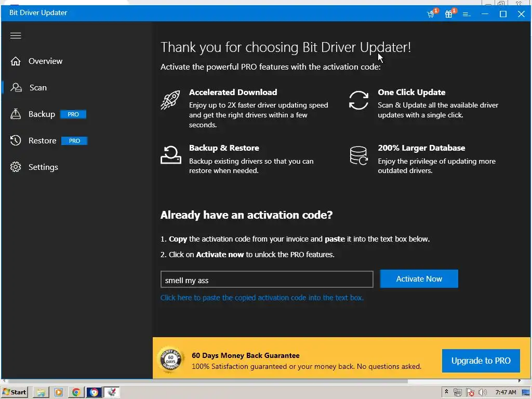This screenshot has width=532, height=399.
Task: Click the Upgrade to PRO button
Action: [x=481, y=361]
